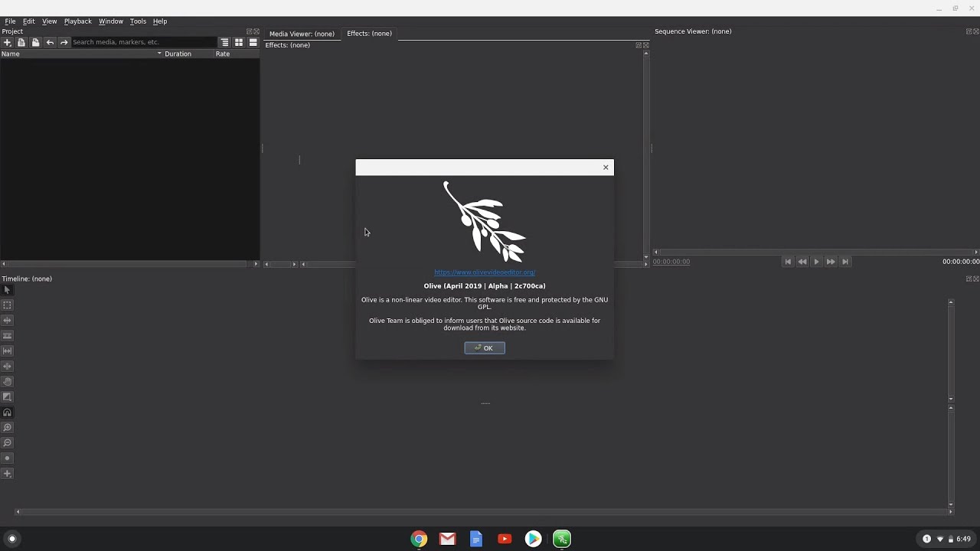Click the Open Project file icon

pos(21,42)
